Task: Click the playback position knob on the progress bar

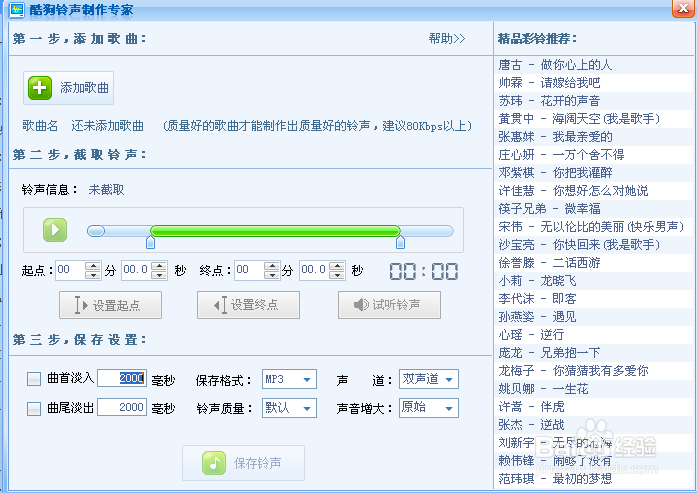Action: tap(96, 231)
